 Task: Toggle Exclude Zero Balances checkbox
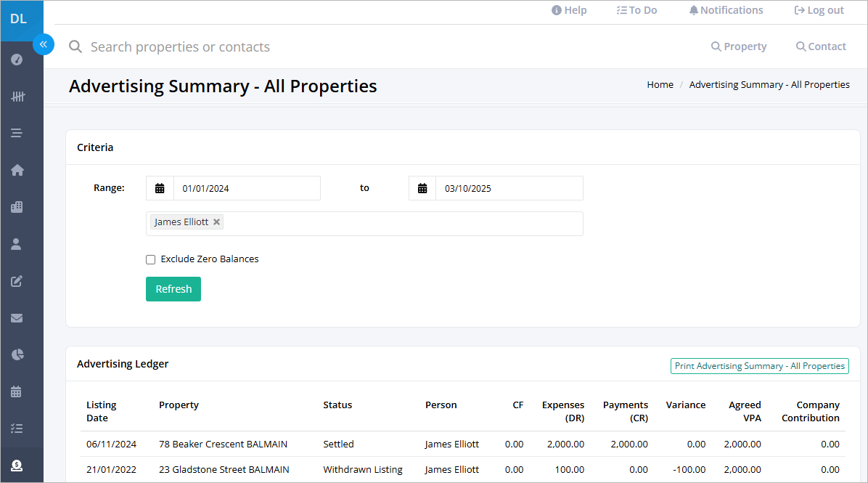coord(150,259)
